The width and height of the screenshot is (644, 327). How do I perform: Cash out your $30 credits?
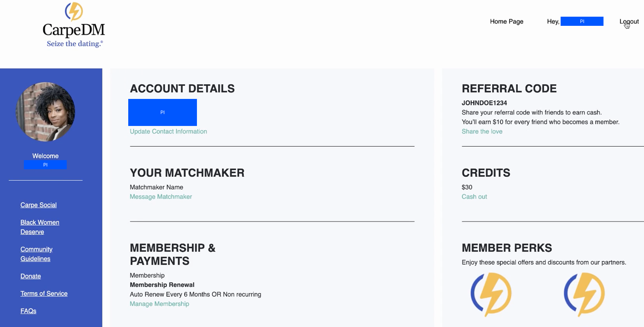click(474, 196)
